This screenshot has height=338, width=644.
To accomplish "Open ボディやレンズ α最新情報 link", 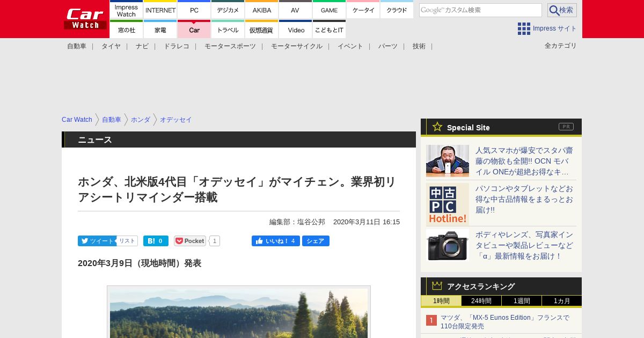I will point(524,245).
